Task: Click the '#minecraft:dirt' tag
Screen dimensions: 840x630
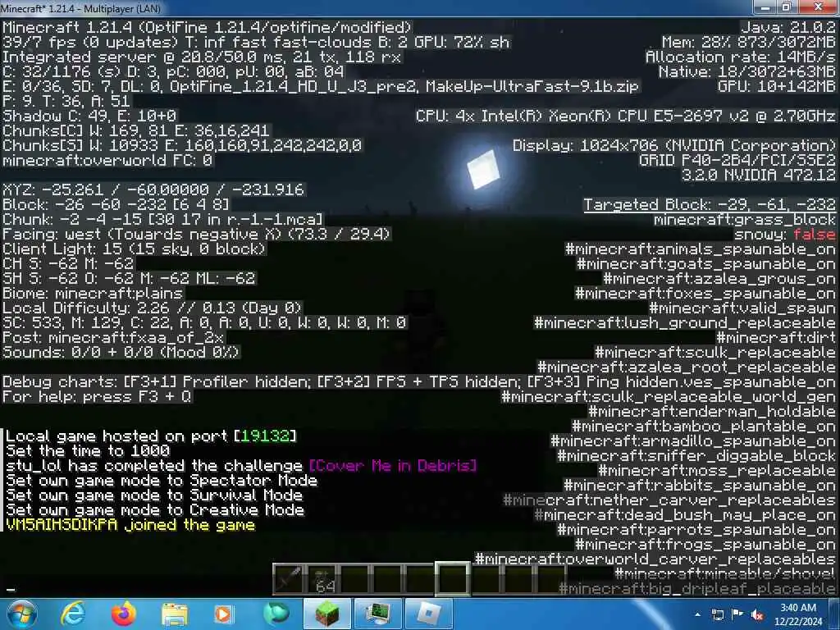Action: (776, 337)
